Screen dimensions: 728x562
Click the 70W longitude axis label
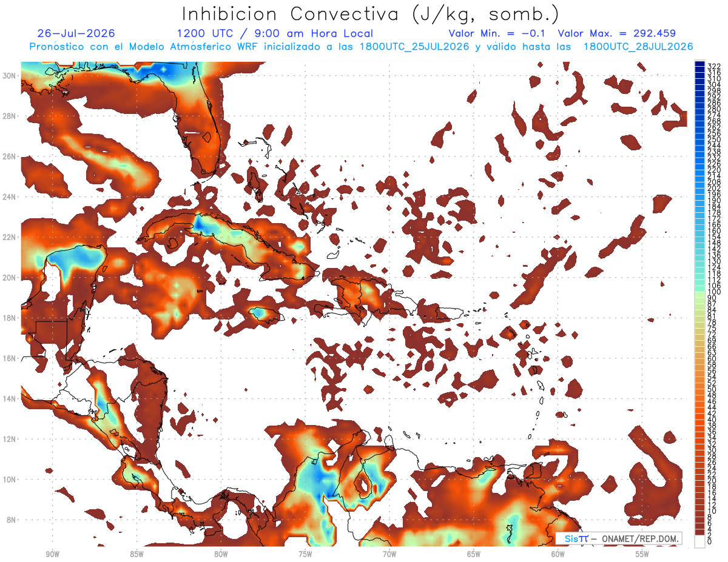point(389,554)
